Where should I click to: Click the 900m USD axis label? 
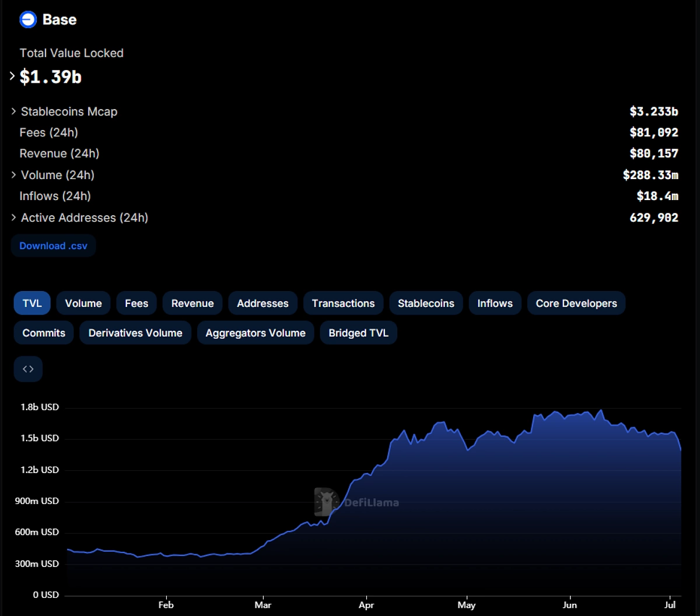coord(37,501)
